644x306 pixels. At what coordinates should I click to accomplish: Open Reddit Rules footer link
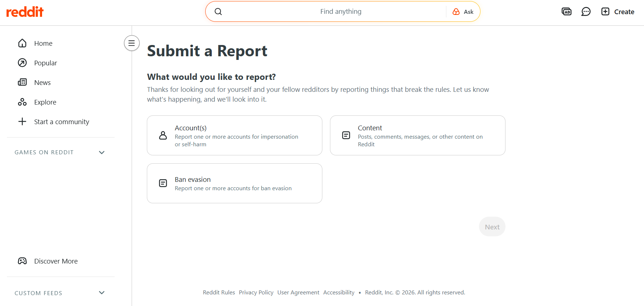point(219,293)
